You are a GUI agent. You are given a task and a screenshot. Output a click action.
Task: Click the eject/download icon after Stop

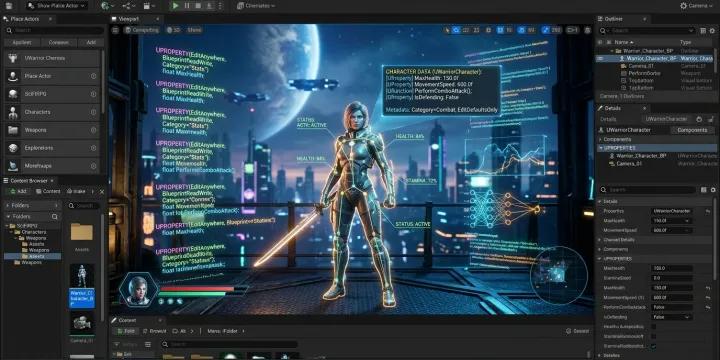(x=209, y=6)
